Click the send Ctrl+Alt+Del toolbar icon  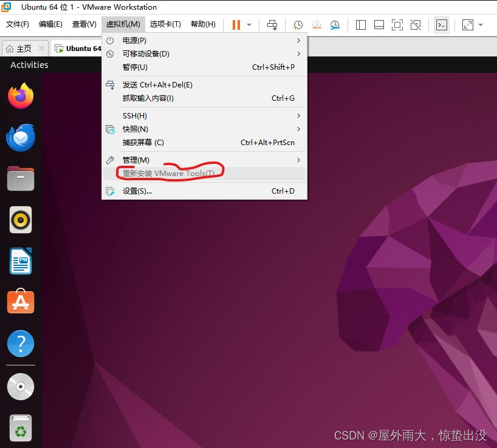click(272, 25)
